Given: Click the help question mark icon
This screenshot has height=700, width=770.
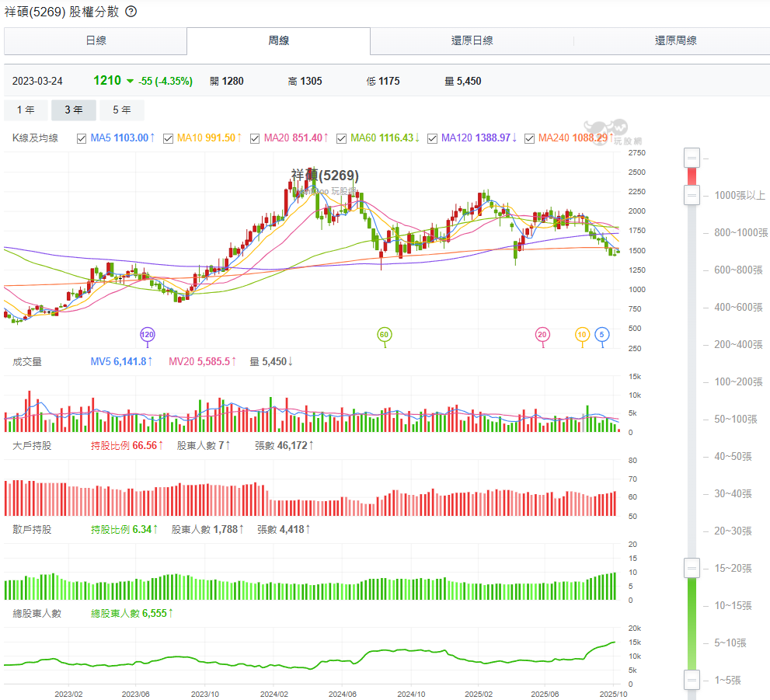Looking at the screenshot, I should [131, 12].
